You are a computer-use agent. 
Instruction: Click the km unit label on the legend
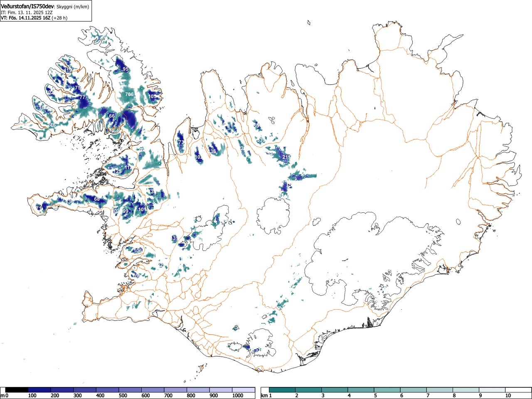point(264,396)
